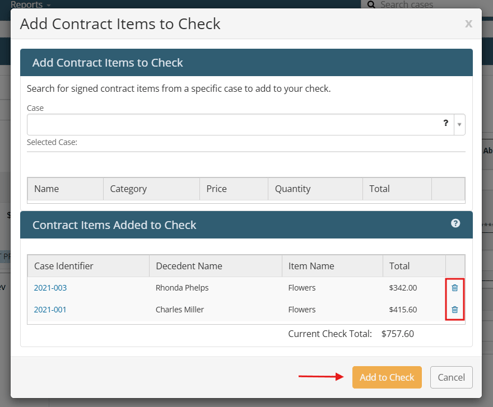Click the search magnifier icon in the background page
This screenshot has height=407, width=493.
pos(371,5)
